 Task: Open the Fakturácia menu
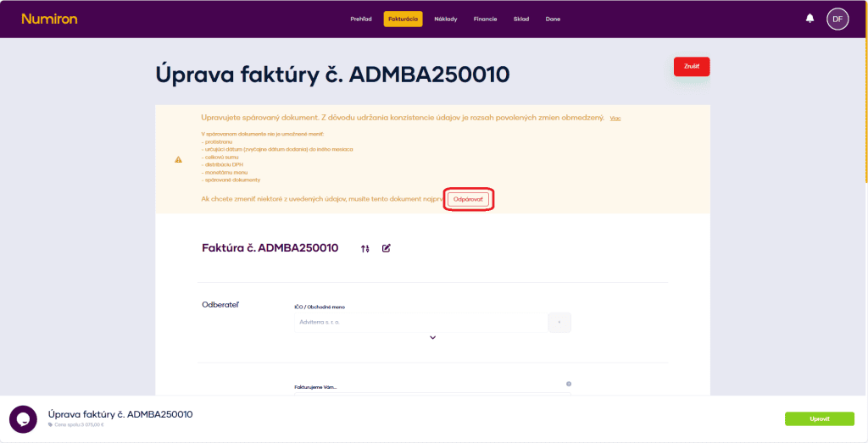pos(403,19)
